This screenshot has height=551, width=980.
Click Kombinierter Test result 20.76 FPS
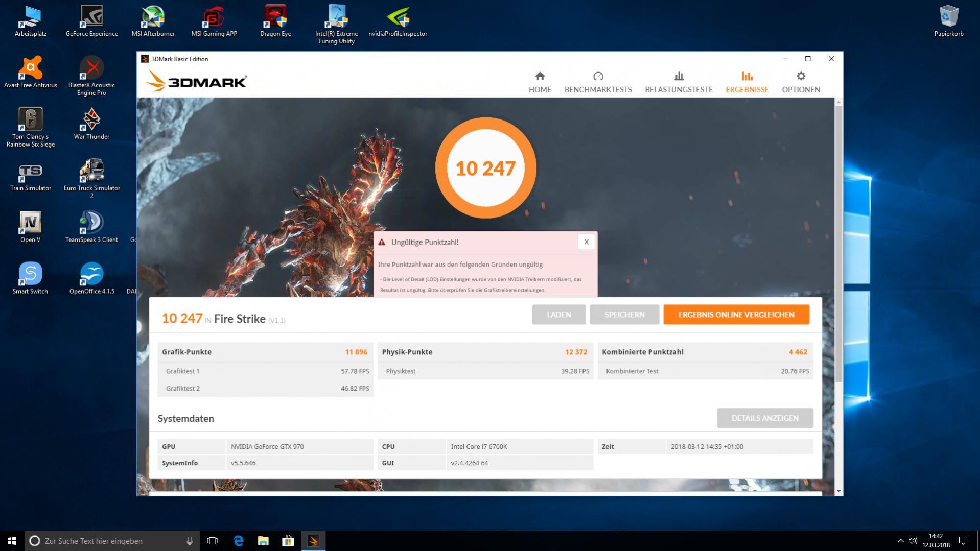[795, 371]
